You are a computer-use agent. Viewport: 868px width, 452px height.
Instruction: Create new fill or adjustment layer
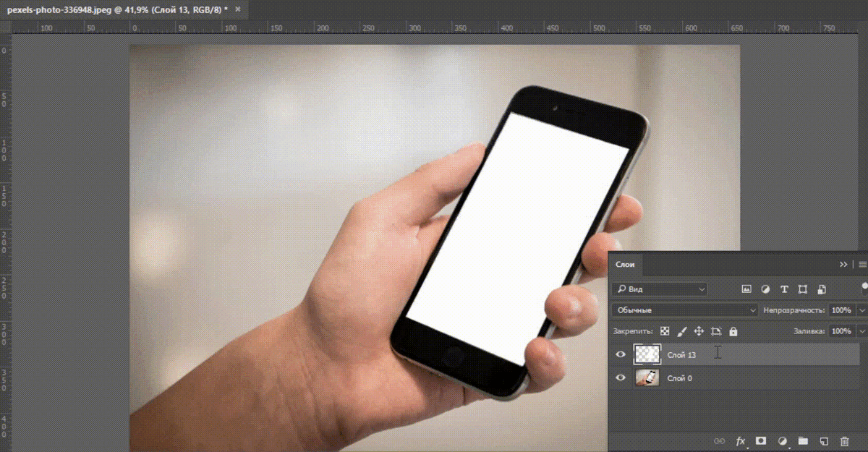click(782, 440)
